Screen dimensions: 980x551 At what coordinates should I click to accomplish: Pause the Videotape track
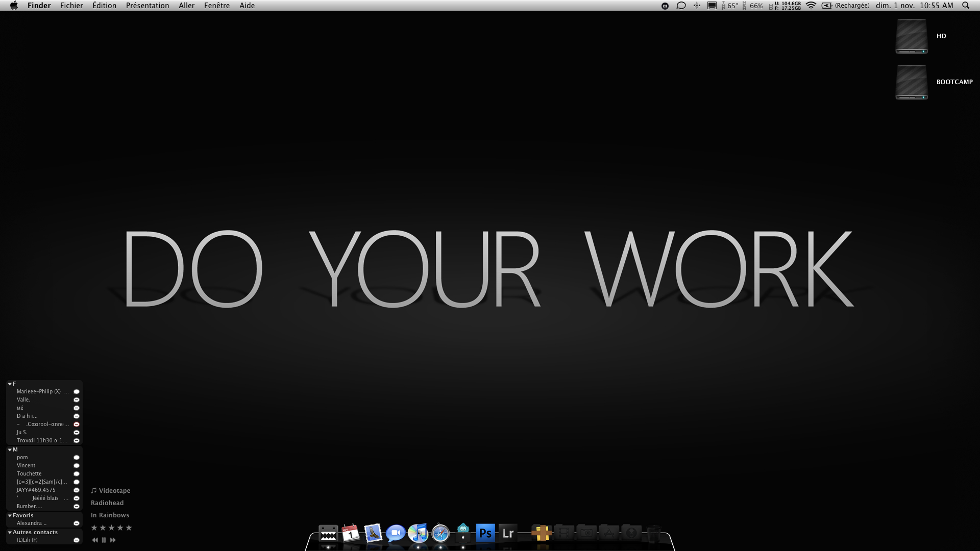104,540
